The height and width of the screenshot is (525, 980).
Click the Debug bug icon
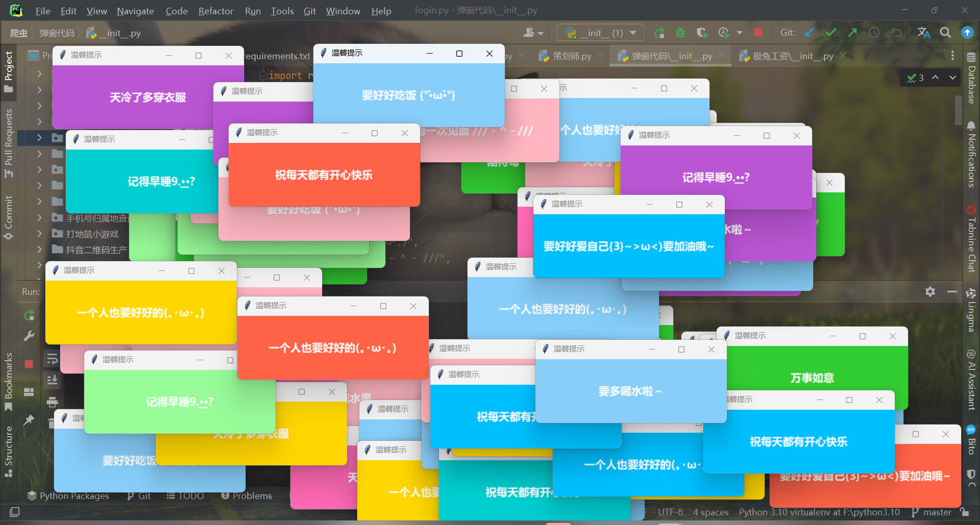(680, 33)
